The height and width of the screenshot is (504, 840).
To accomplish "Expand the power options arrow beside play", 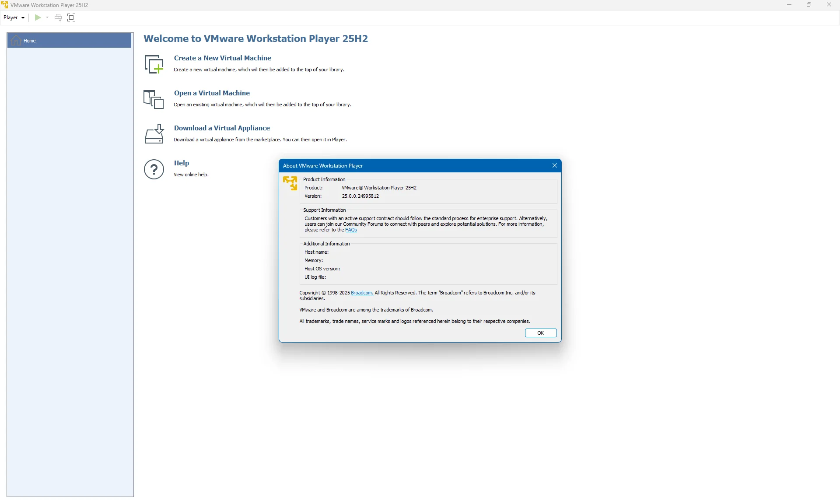I will tap(47, 17).
